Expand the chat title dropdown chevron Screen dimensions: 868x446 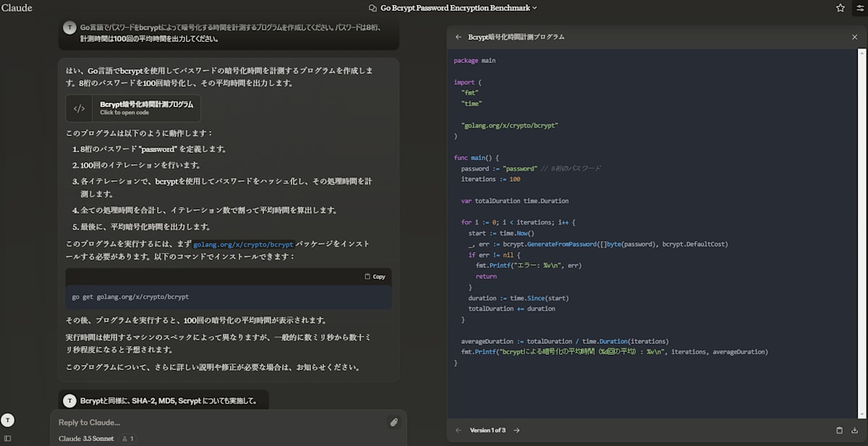(x=535, y=8)
